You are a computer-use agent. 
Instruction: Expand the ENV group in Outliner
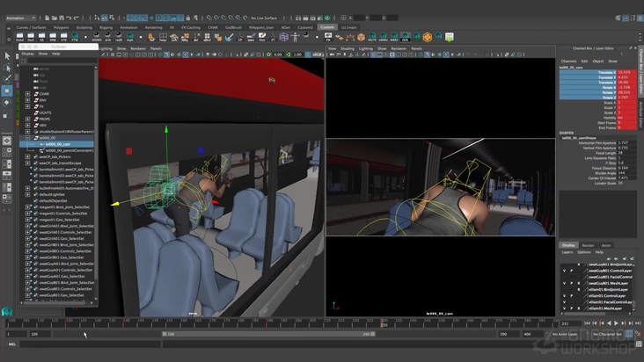(28, 100)
